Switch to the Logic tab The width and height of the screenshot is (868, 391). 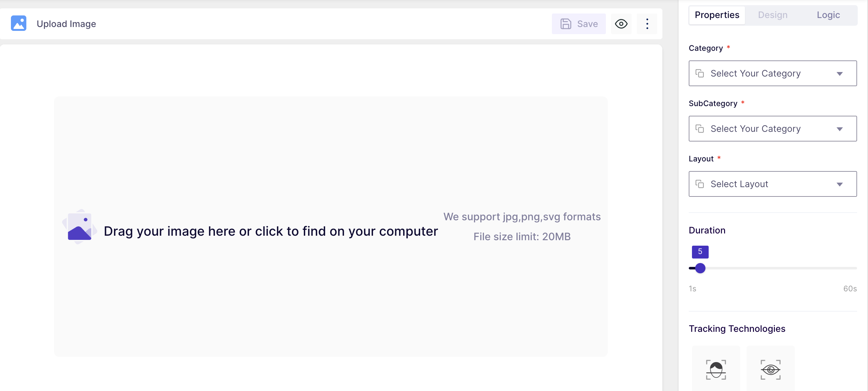coord(828,15)
